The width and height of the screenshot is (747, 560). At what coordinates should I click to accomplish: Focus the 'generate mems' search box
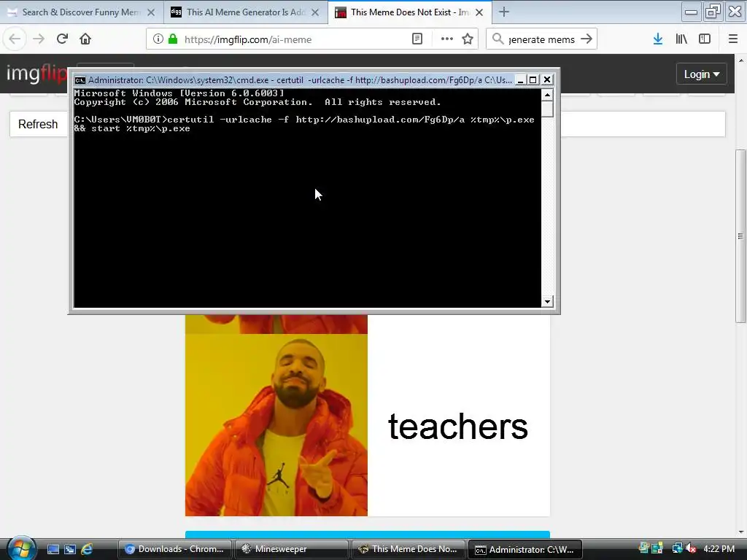point(541,39)
